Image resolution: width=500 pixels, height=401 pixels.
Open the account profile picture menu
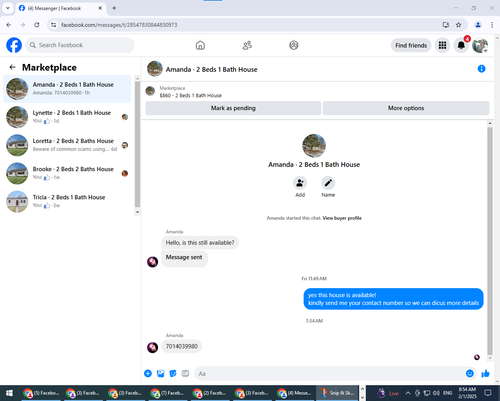(x=480, y=45)
